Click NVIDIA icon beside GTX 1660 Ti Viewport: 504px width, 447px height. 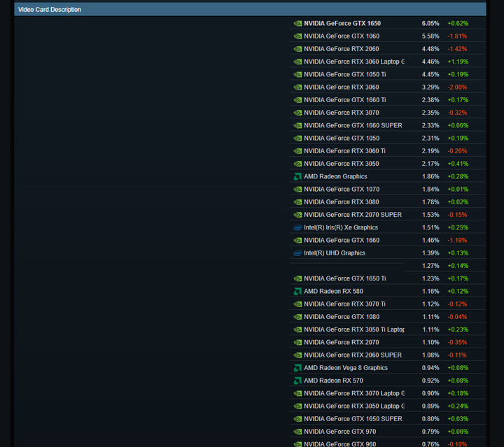(297, 100)
